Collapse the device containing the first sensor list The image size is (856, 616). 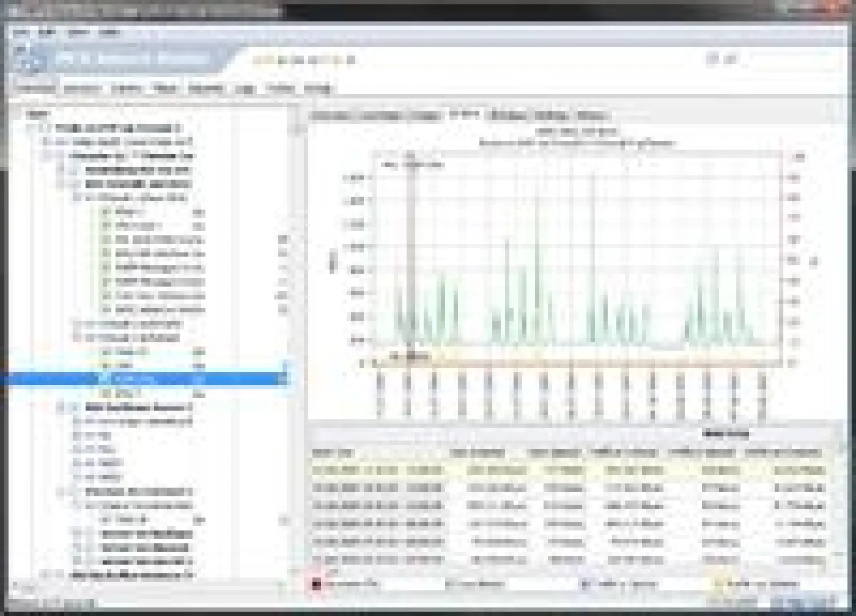point(80,197)
